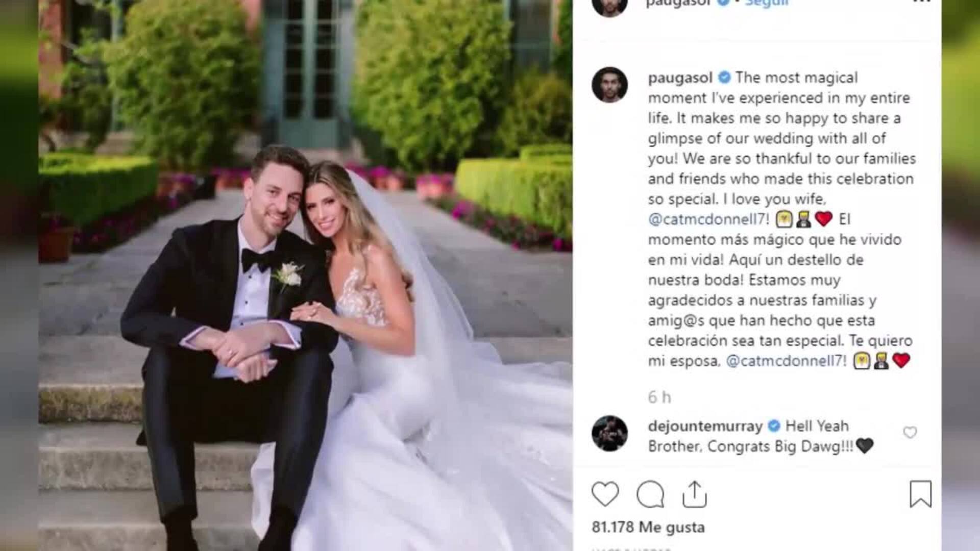Open more options dots in header
This screenshot has width=980, height=551.
(921, 3)
